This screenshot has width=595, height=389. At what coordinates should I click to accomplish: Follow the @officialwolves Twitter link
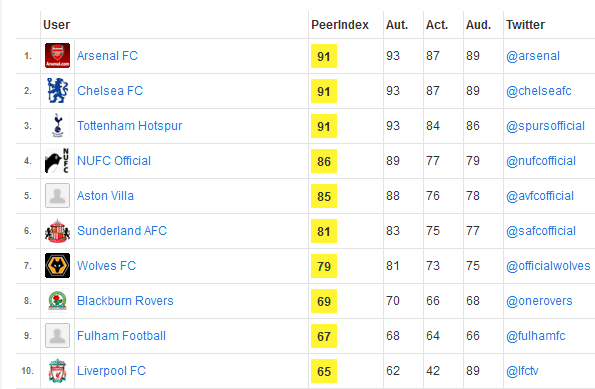[548, 266]
